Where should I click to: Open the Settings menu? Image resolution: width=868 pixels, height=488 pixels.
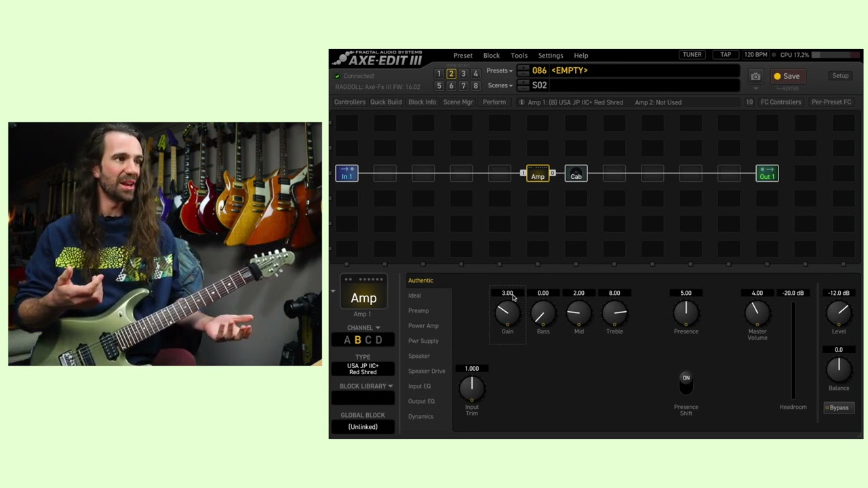click(x=551, y=56)
